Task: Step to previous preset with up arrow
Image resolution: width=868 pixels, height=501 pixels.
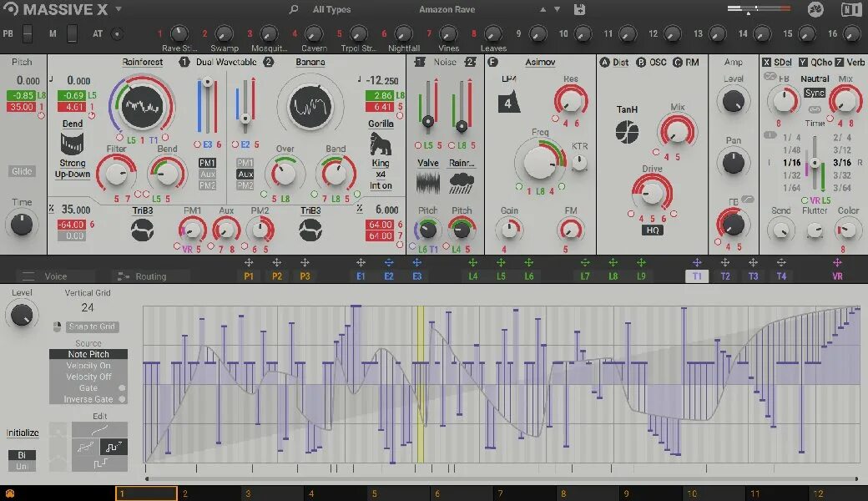Action: point(543,9)
